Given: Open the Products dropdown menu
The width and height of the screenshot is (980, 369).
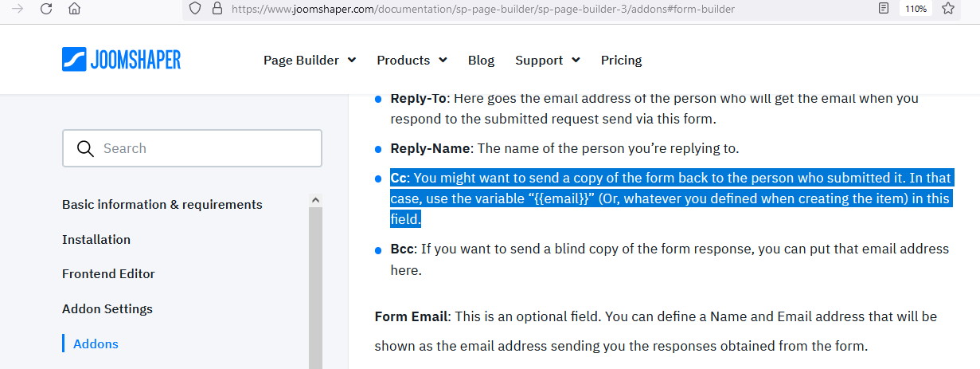Looking at the screenshot, I should click(x=412, y=61).
